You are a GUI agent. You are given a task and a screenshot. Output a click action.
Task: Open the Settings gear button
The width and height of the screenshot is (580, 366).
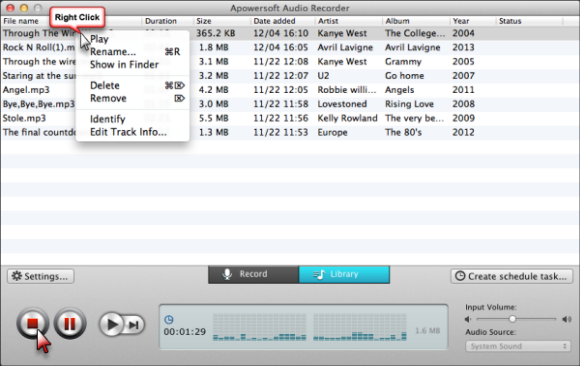pyautogui.click(x=40, y=276)
